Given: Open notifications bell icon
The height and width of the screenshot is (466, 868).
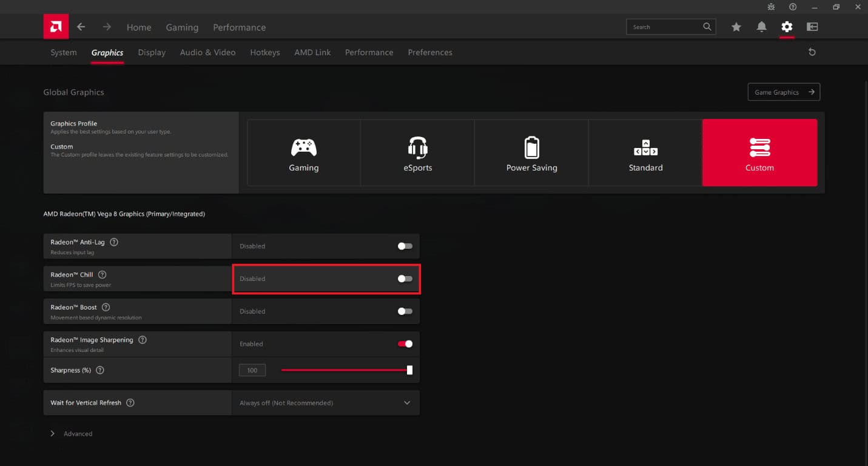Looking at the screenshot, I should point(761,27).
